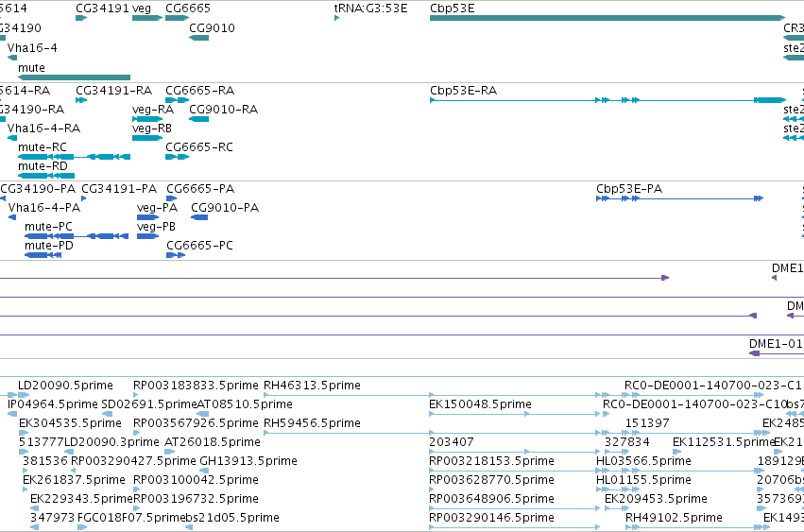Click the AT08510.5prime EST

click(203, 414)
